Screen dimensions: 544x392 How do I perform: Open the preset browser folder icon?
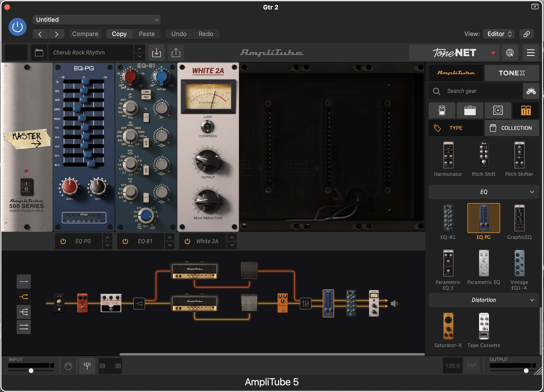tap(39, 53)
